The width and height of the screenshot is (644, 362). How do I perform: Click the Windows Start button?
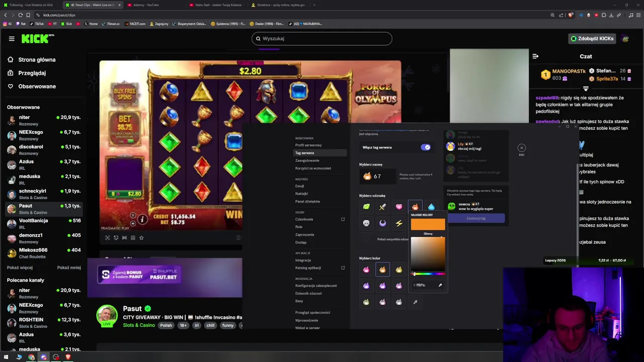click(x=6, y=357)
